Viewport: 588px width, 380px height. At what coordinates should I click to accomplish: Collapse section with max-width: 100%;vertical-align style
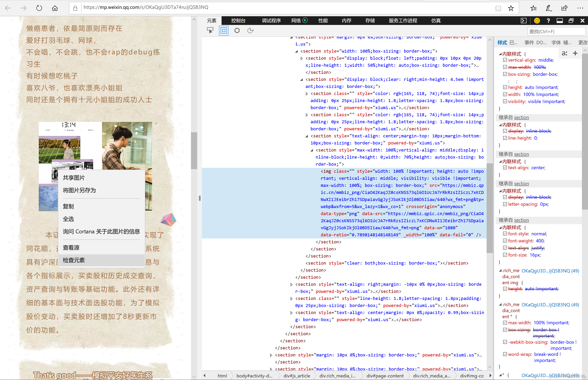click(312, 150)
